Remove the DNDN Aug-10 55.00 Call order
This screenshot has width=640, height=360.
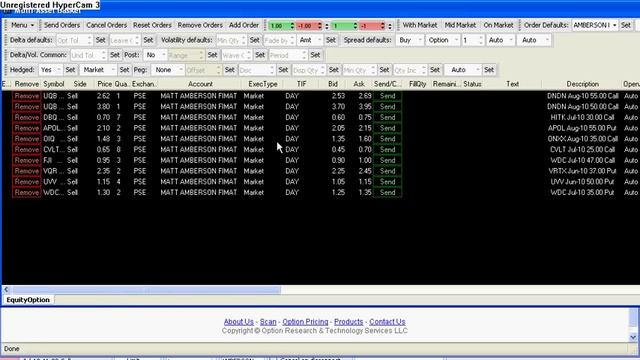pos(27,96)
